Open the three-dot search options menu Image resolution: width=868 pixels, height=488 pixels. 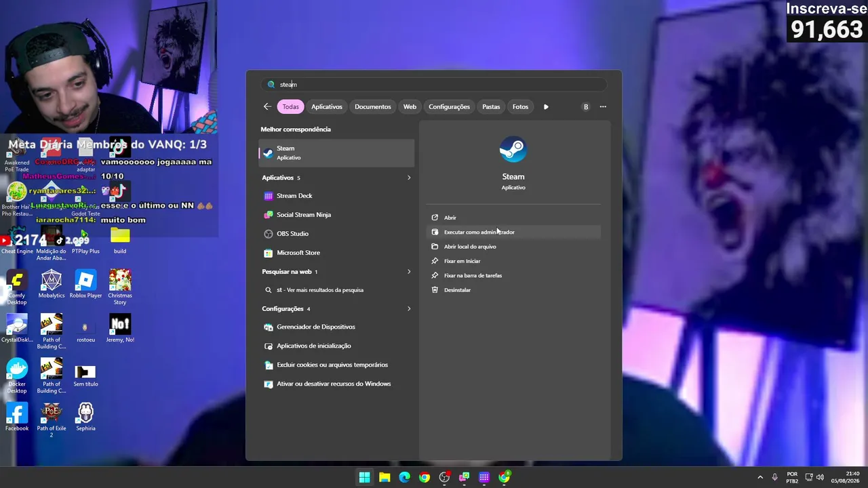(x=603, y=106)
